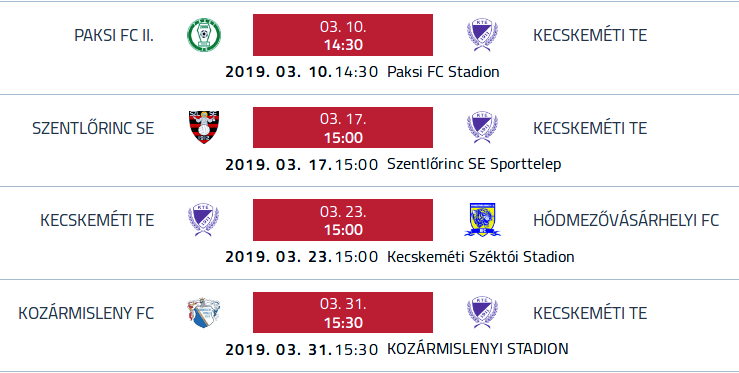Viewport: 739px width, 373px height.
Task: Click Kecskeméti TE crest in Kozármisleny match
Action: click(x=482, y=312)
